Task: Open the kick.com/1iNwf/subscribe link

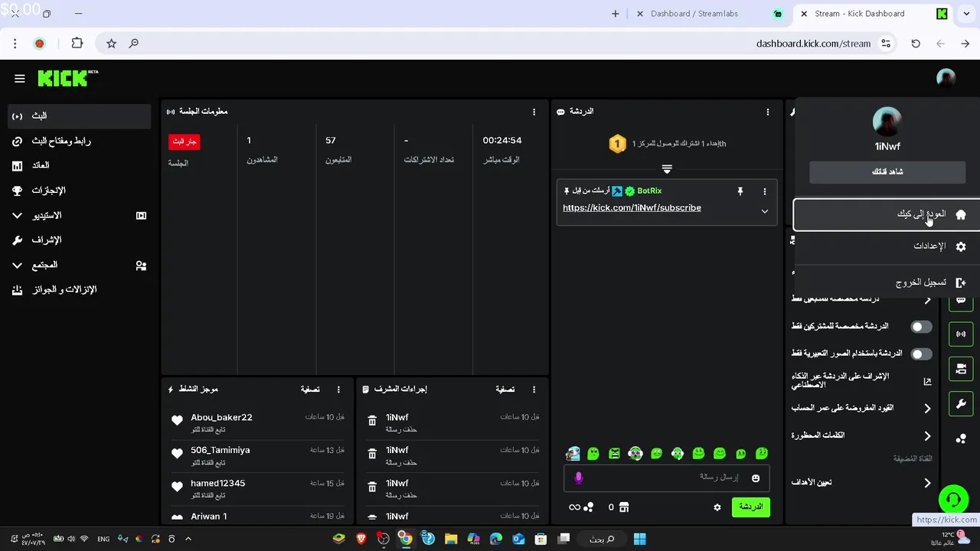Action: pyautogui.click(x=632, y=207)
